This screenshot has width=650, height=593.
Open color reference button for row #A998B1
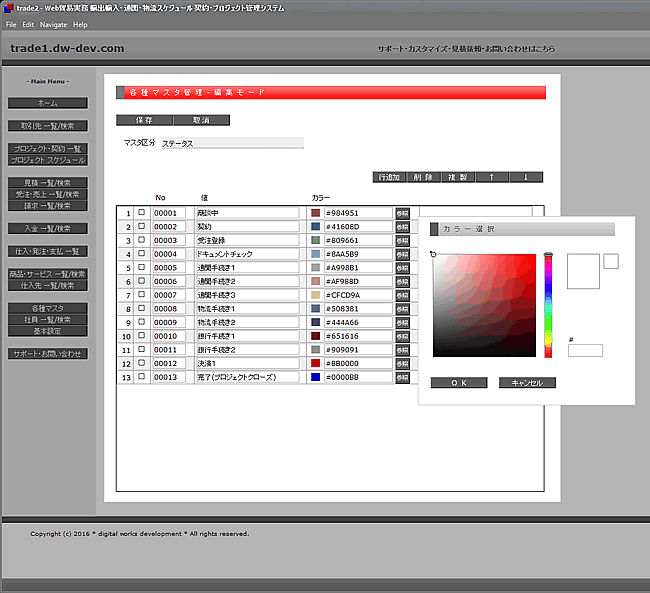[x=402, y=268]
